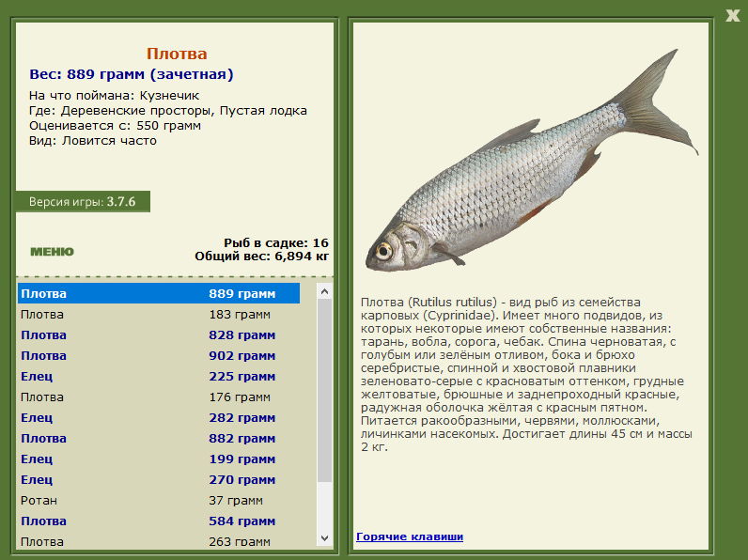Viewport: 748px width, 560px height.
Task: Click the scroll up arrow of fish list
Action: 325,291
